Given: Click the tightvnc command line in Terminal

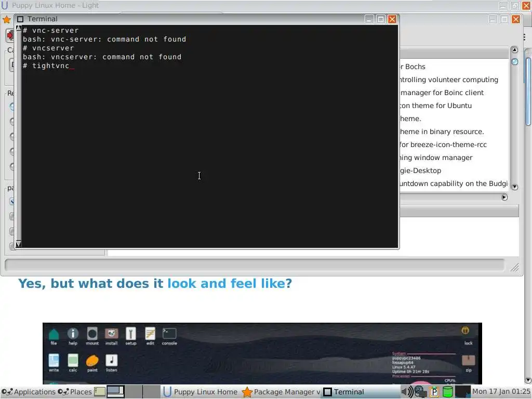Looking at the screenshot, I should 48,66.
